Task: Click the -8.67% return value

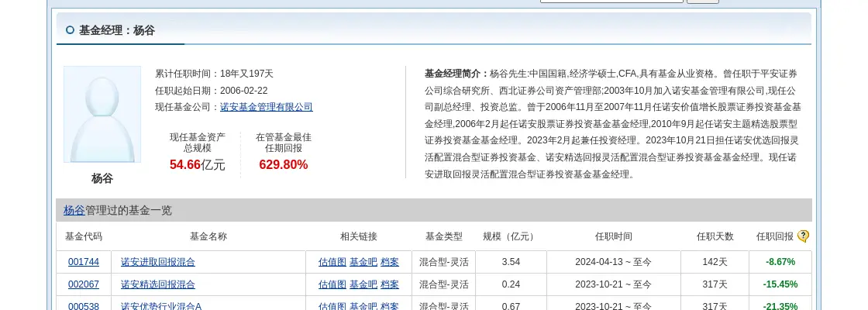Action: point(780,262)
